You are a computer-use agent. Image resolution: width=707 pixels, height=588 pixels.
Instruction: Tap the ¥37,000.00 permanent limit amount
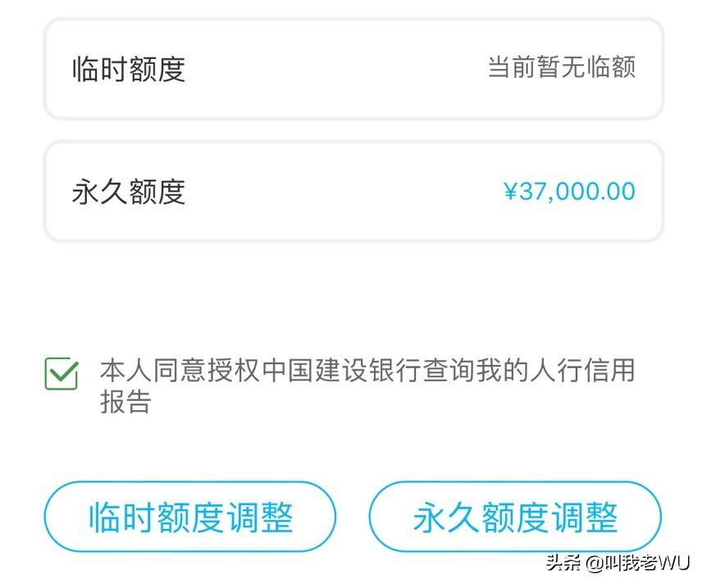(x=569, y=192)
